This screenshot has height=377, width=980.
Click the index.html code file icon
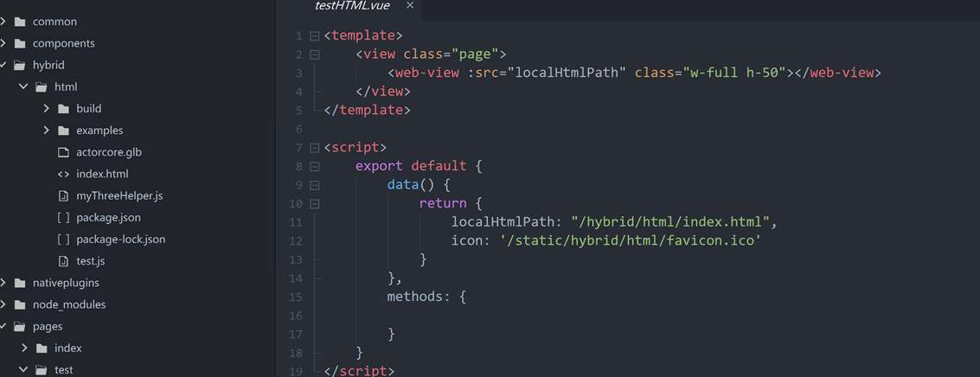(x=63, y=175)
